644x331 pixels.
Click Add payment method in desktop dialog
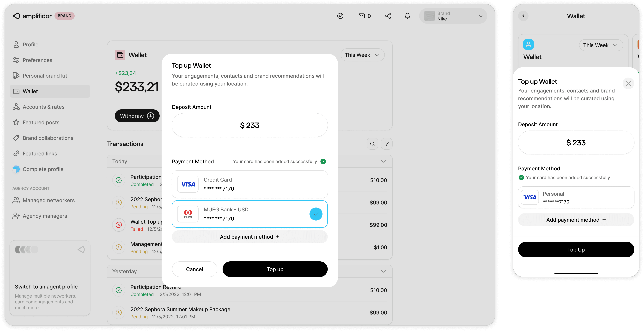[x=249, y=237]
